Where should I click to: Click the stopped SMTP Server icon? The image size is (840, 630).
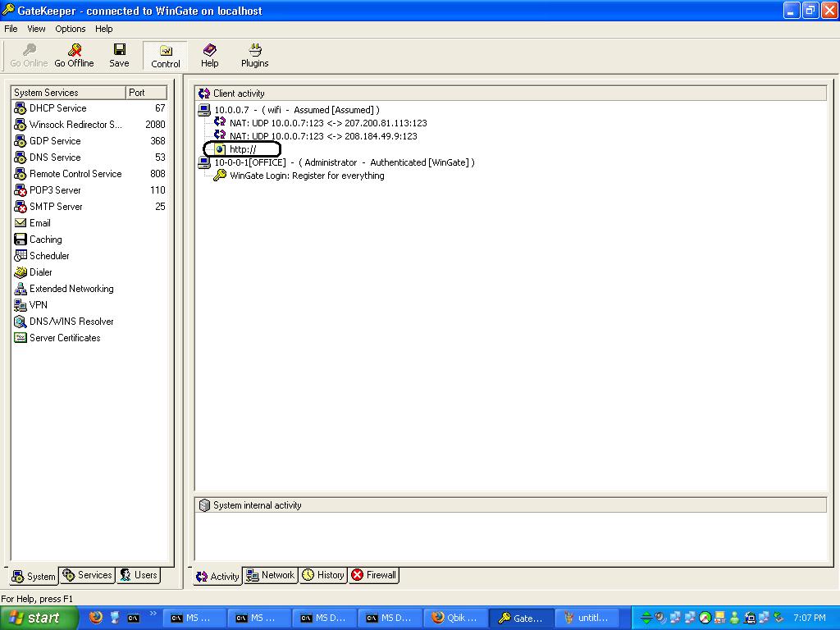[x=21, y=207]
